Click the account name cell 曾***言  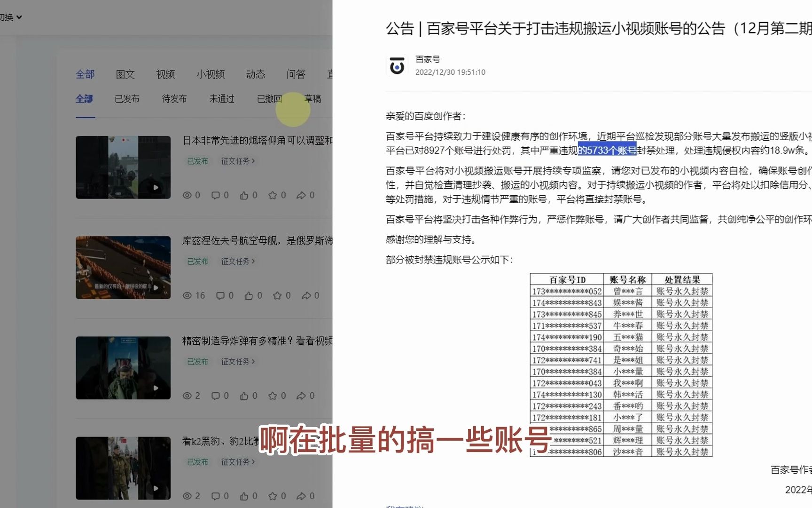(628, 291)
